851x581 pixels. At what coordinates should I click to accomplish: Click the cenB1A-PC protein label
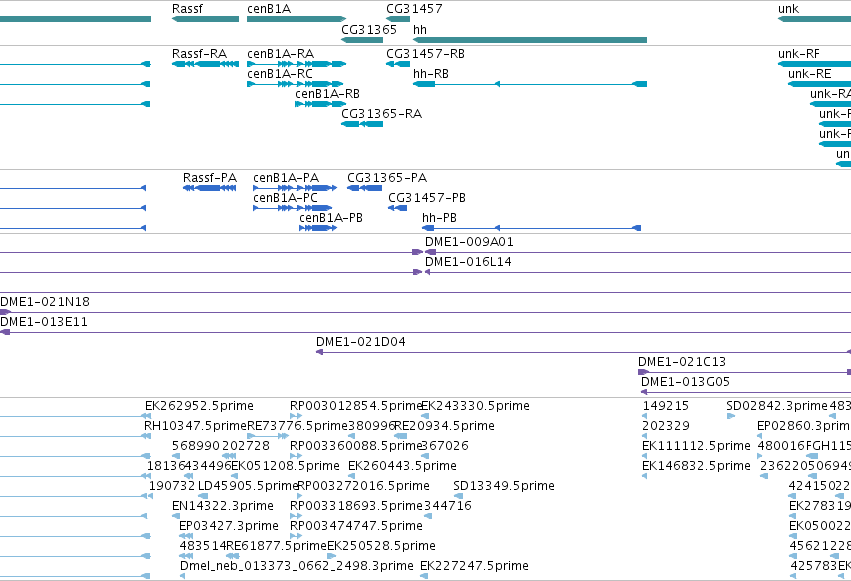point(285,198)
